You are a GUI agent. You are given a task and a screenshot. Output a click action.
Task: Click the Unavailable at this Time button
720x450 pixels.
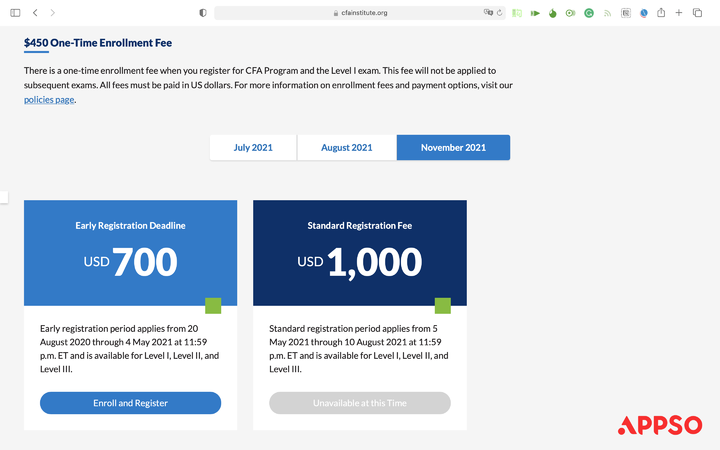click(360, 403)
